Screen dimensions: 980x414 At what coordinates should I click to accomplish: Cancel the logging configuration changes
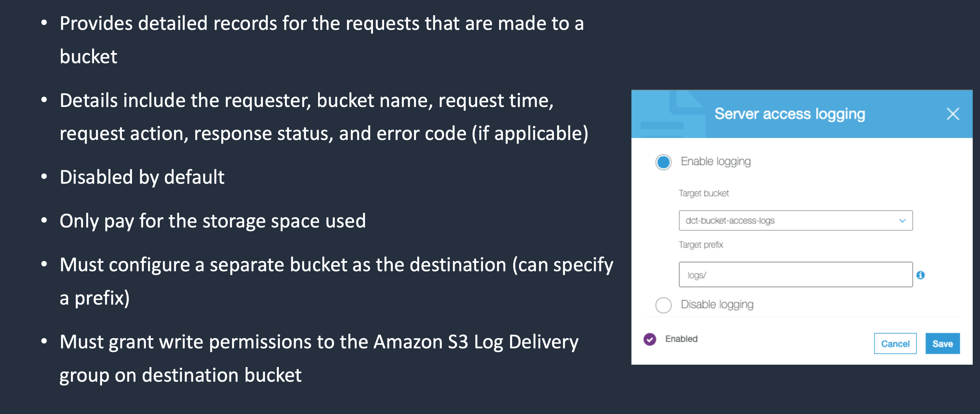point(895,343)
